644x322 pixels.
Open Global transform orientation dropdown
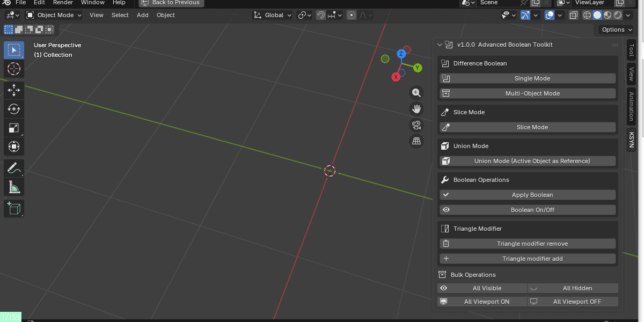(x=273, y=15)
